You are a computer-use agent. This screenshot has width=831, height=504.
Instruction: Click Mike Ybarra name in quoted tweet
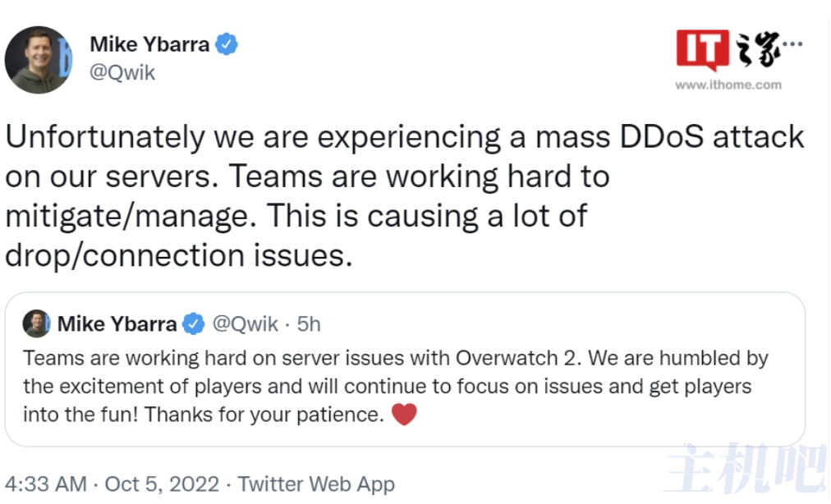coord(117,323)
